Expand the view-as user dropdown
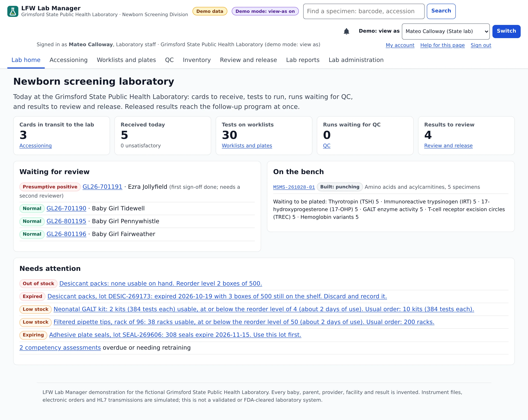Screen dimensions: 528x420 [x=446, y=31]
